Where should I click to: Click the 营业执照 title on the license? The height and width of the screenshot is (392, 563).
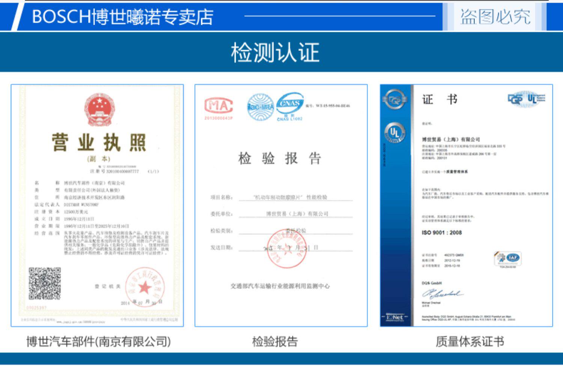tap(99, 142)
